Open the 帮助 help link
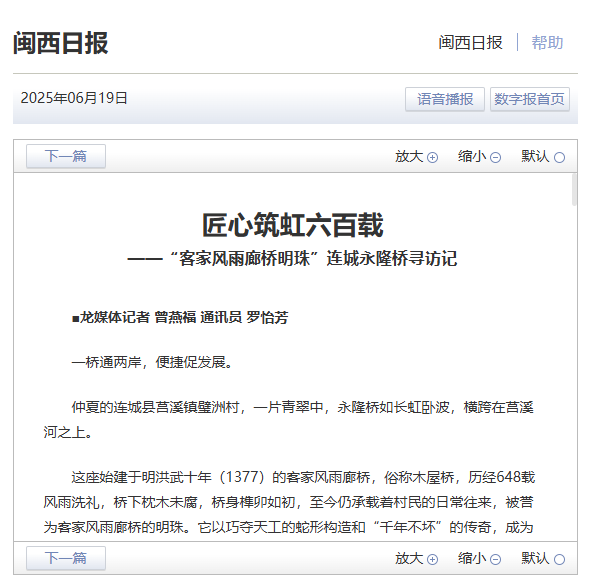 (547, 43)
